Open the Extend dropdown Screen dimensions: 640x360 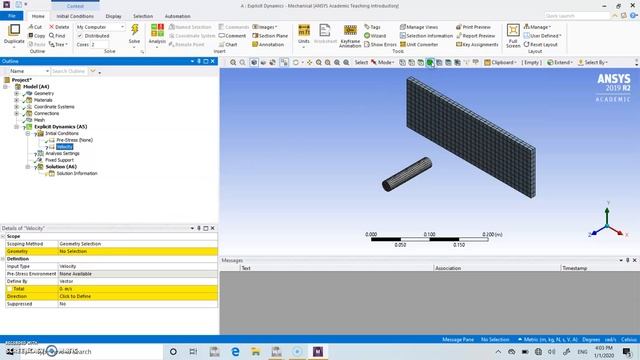[560, 62]
